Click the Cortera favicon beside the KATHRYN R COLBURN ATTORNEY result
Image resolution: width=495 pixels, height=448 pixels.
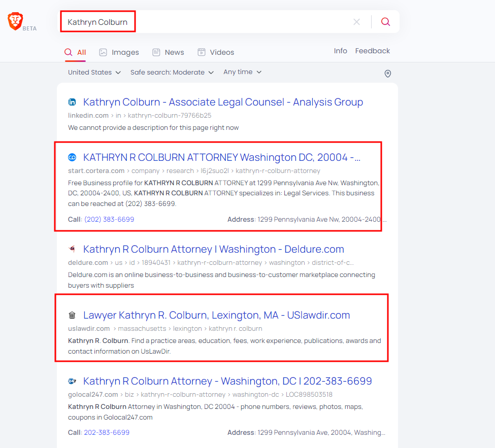pos(72,157)
